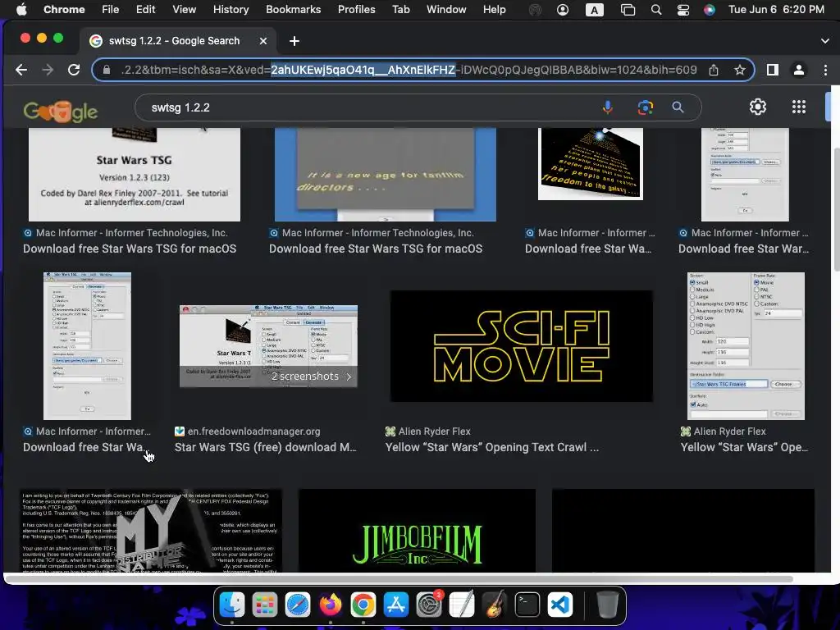Open the Profiles menu
Screen dimensions: 840x630
pos(356,10)
